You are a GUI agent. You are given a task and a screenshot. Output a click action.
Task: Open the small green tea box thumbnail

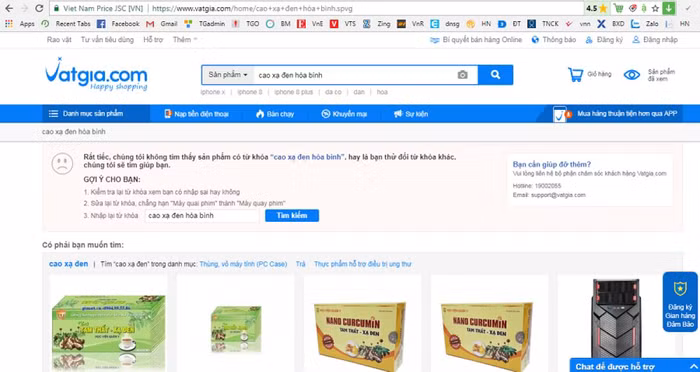[x=235, y=330]
